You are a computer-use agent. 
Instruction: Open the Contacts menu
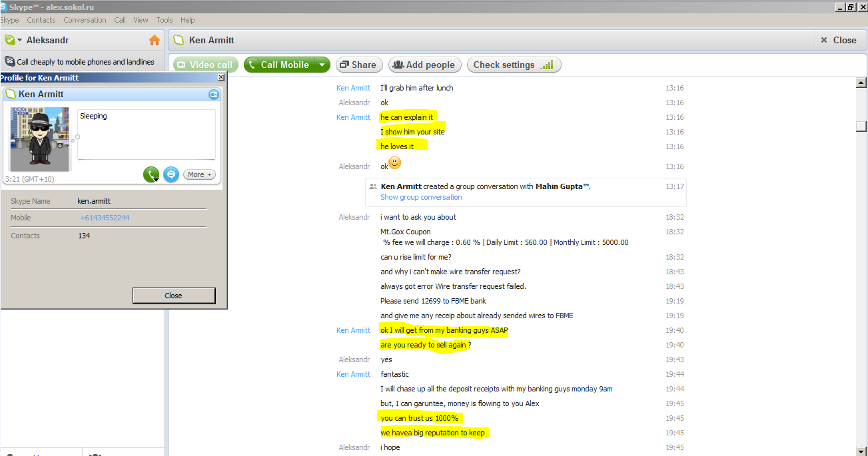click(41, 20)
